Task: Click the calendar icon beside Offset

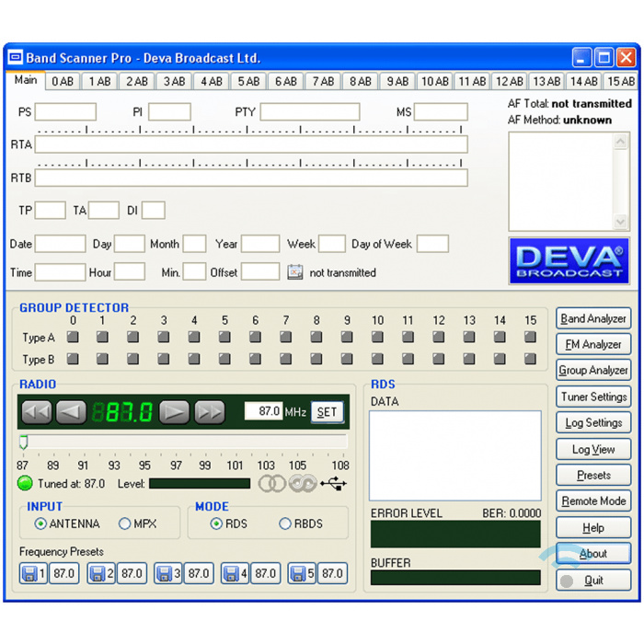Action: coord(295,272)
